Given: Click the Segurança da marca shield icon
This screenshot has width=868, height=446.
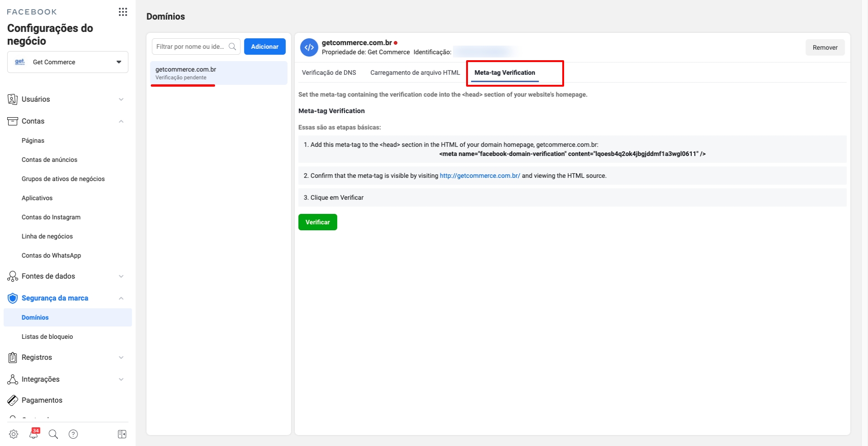Looking at the screenshot, I should pos(13,298).
